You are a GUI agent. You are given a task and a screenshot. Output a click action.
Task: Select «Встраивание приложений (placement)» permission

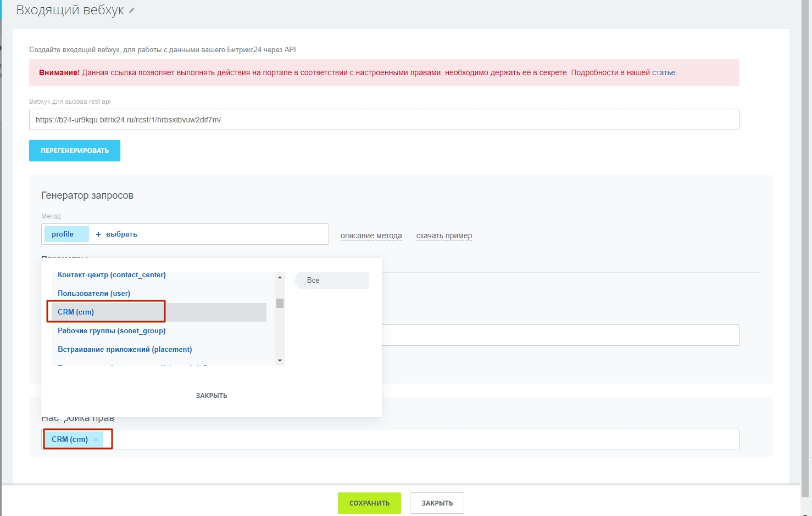(125, 349)
